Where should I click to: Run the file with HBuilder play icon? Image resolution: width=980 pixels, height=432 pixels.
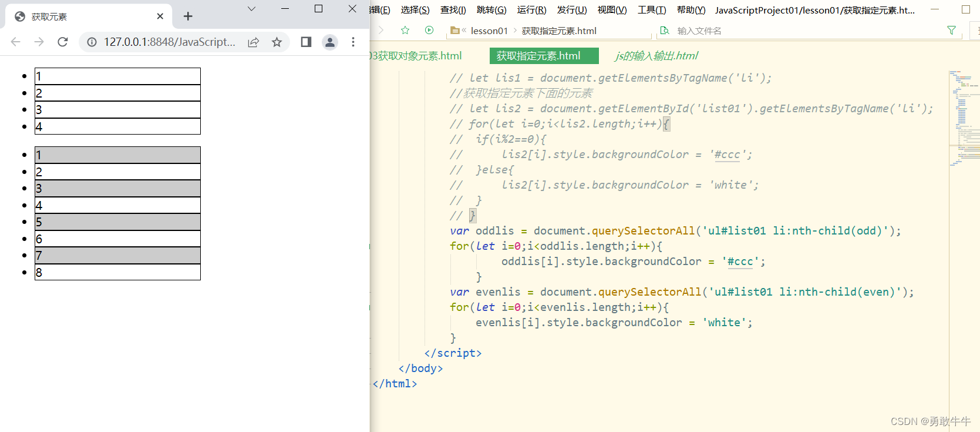pos(429,30)
